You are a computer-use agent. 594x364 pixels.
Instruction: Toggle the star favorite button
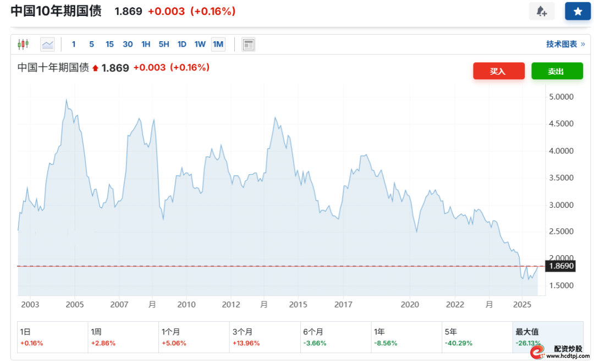pos(577,12)
